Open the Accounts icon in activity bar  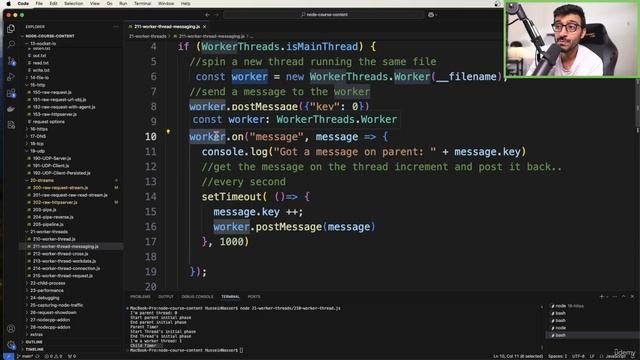(x=11, y=328)
